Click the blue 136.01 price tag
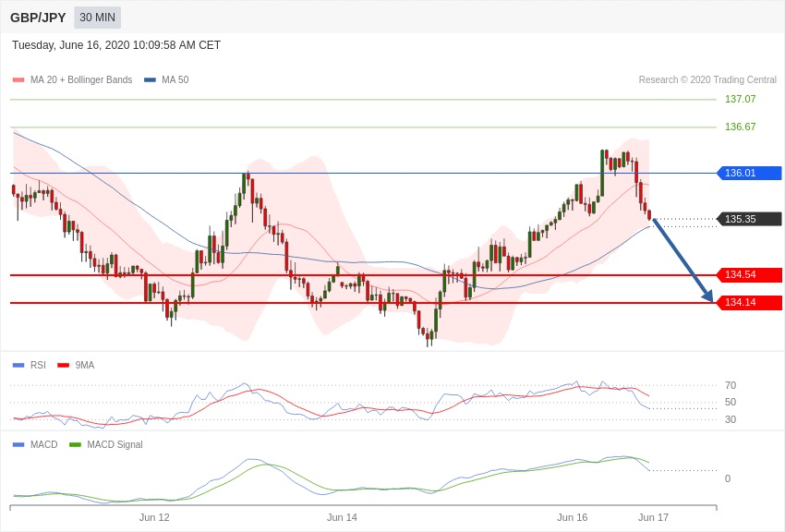Screen dimensions: 785x532 click(750, 173)
